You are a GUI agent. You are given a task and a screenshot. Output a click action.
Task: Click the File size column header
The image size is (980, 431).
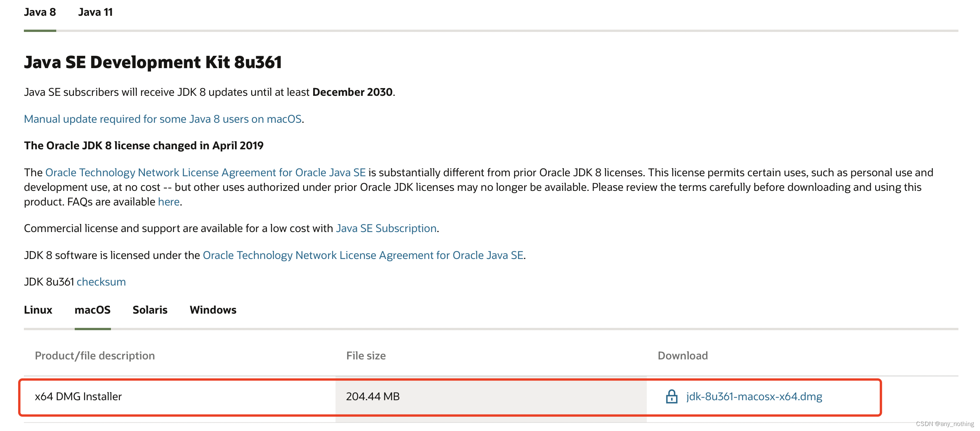pyautogui.click(x=366, y=356)
